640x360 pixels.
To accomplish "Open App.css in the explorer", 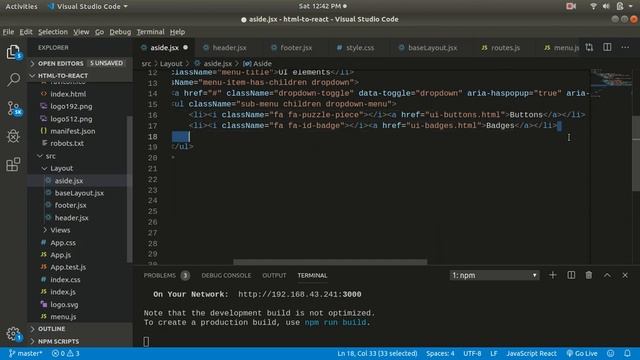I will click(x=63, y=242).
